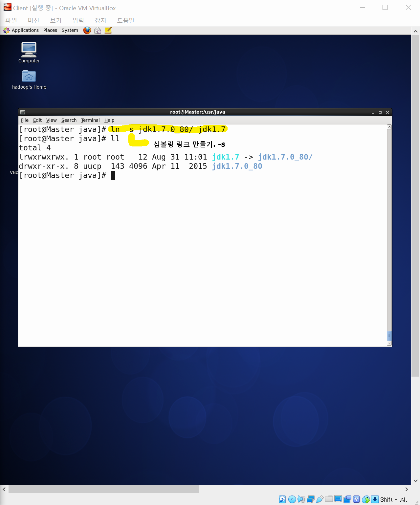Click the video capture status icon
The image size is (420, 505).
pyautogui.click(x=347, y=499)
